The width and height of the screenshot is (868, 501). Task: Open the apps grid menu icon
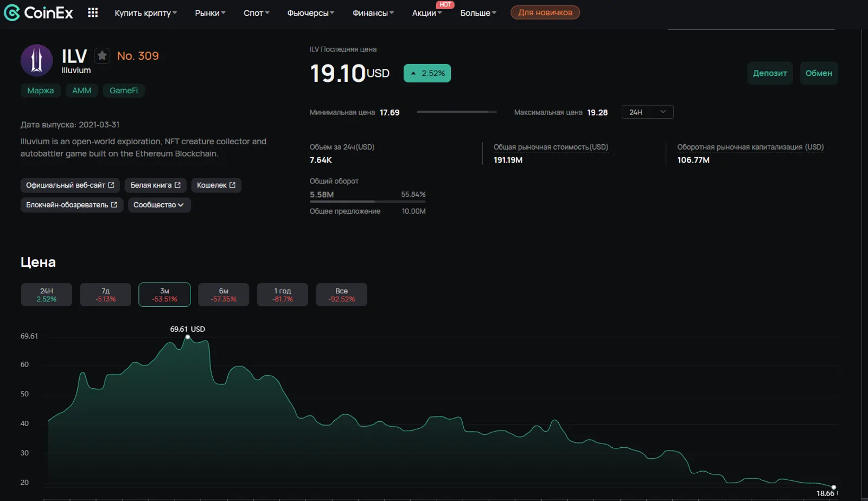point(93,12)
